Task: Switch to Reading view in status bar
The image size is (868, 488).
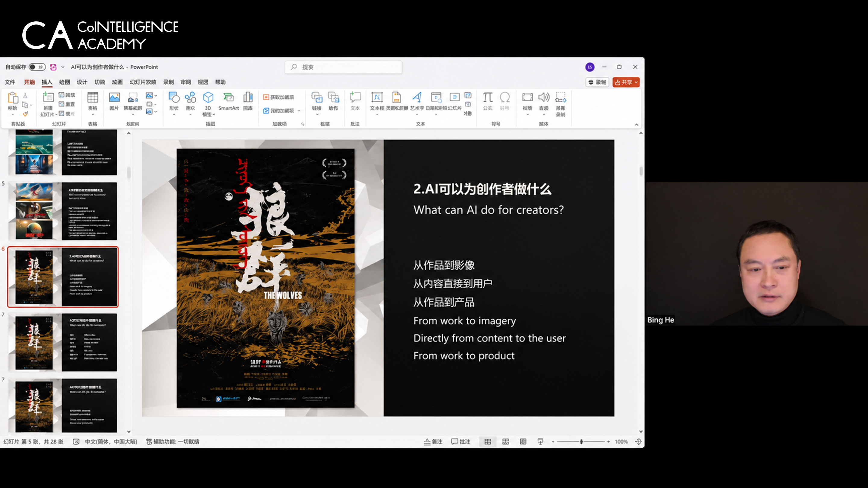Action: tap(523, 442)
